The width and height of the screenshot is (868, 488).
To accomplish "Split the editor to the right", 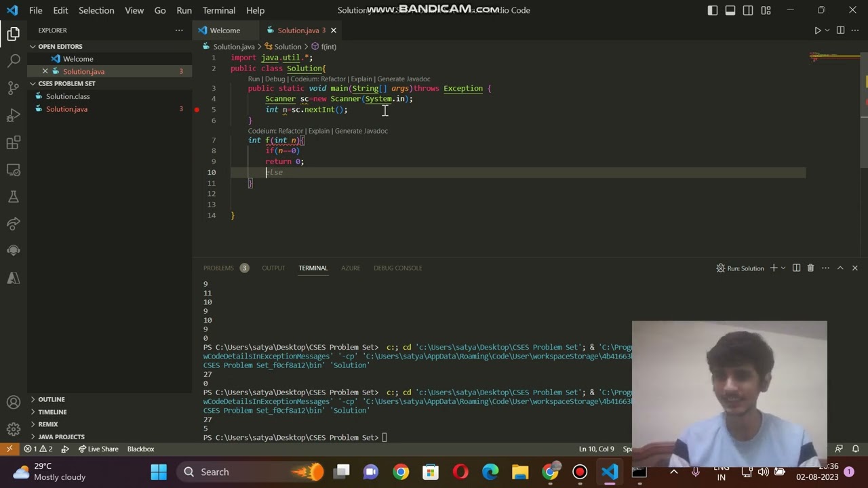I will pyautogui.click(x=840, y=30).
